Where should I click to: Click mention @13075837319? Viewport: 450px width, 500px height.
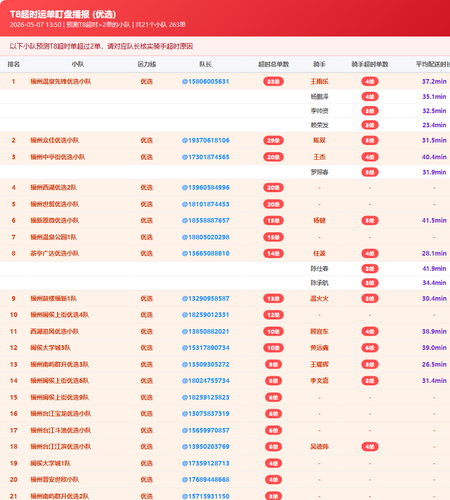[x=206, y=414]
